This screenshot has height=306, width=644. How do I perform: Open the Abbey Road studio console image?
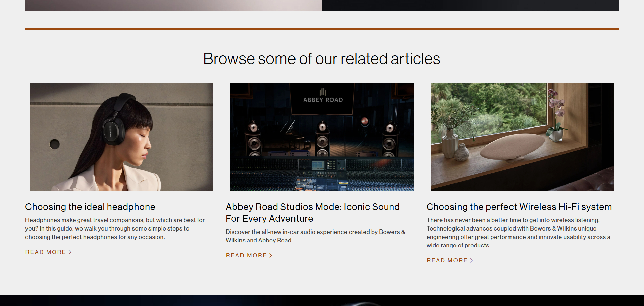tap(322, 136)
